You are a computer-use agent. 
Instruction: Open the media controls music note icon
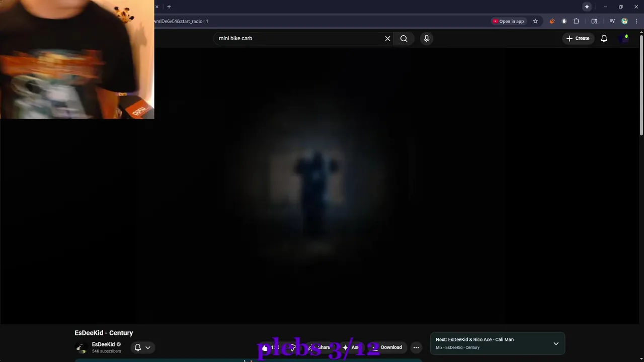(x=612, y=21)
